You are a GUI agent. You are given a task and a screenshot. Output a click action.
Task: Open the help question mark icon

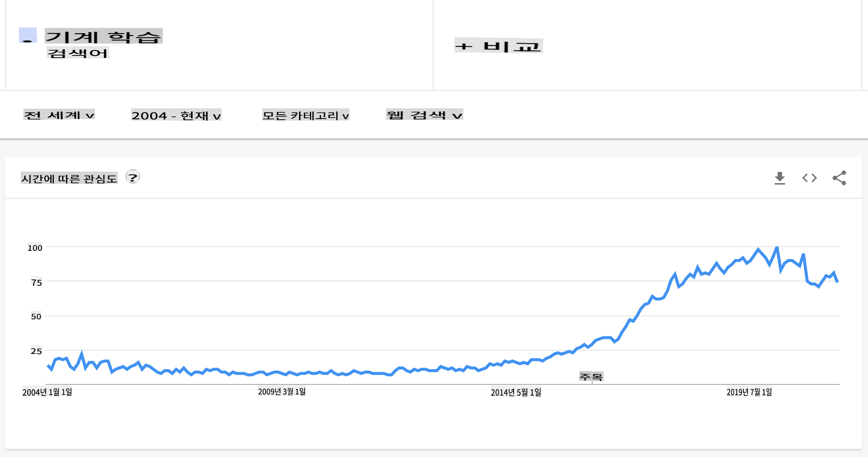[132, 177]
